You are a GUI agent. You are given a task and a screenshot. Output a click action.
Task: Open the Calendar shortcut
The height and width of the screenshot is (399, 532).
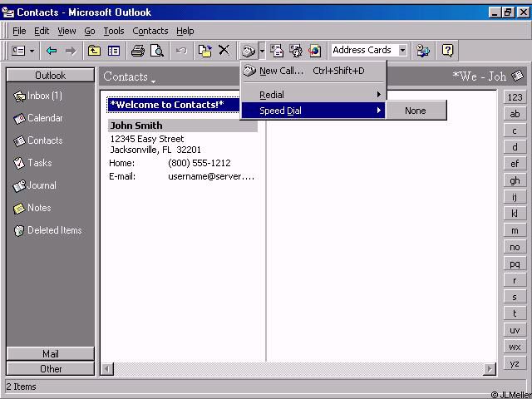(38, 118)
